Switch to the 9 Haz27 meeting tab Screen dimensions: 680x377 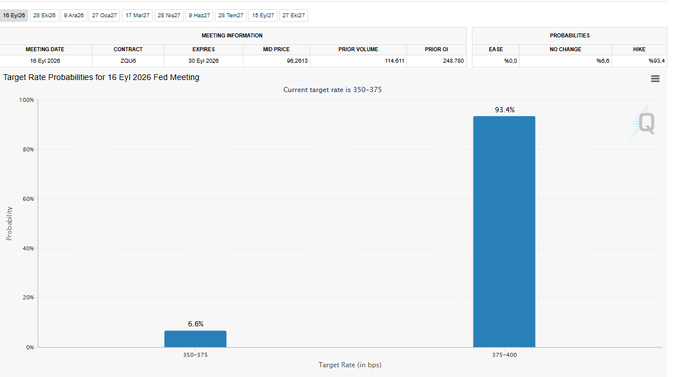[199, 16]
